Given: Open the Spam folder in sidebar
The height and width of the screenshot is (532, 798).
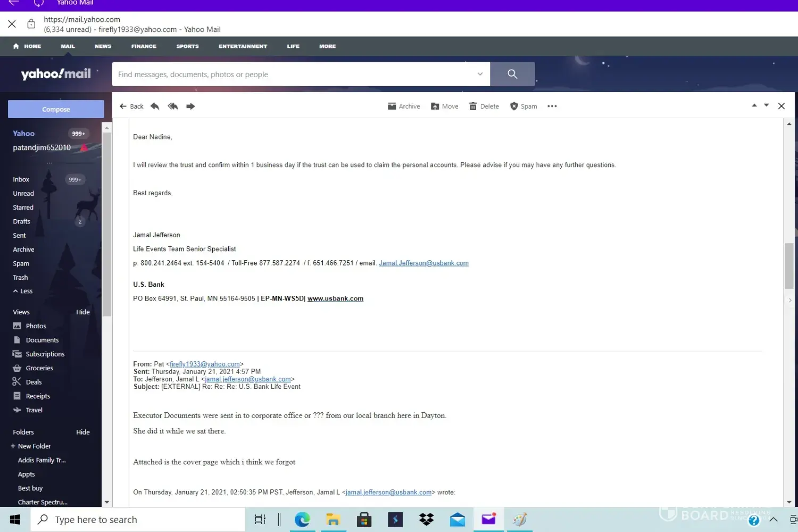Looking at the screenshot, I should pyautogui.click(x=21, y=263).
